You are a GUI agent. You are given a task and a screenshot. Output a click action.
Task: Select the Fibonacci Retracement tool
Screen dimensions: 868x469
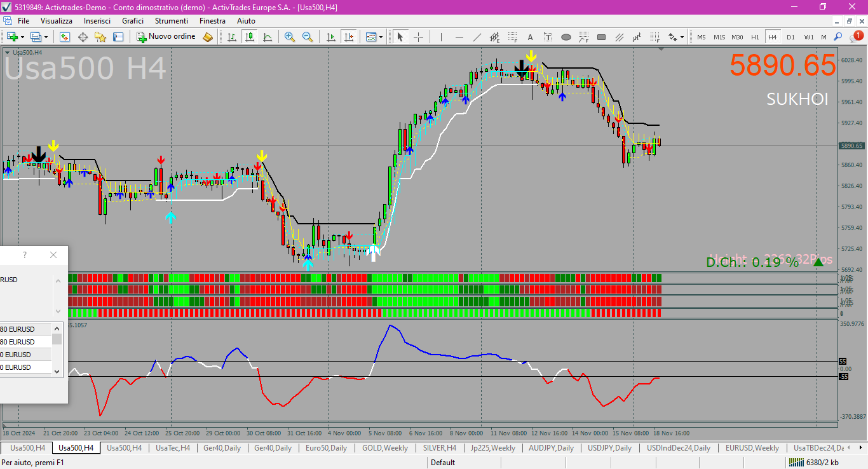pos(512,37)
